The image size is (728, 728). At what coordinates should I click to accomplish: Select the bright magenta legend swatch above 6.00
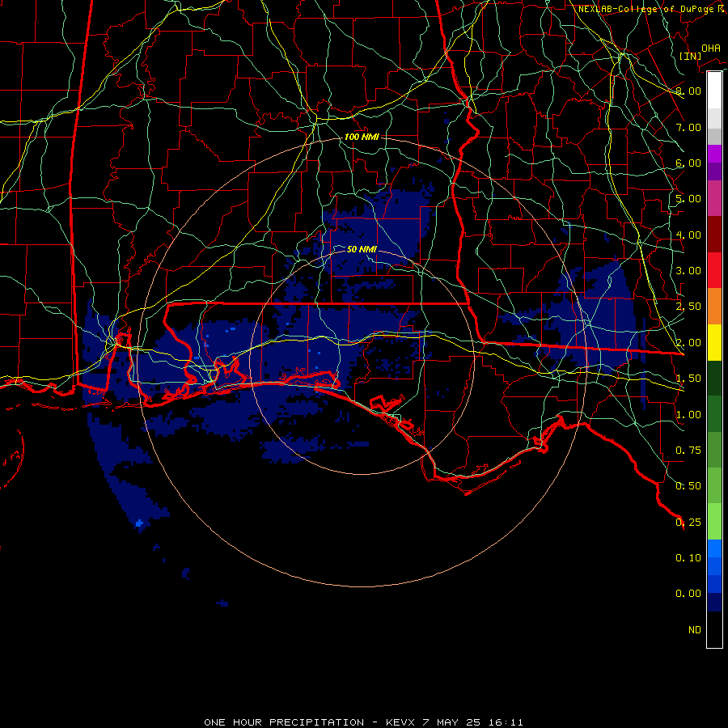pyautogui.click(x=714, y=154)
